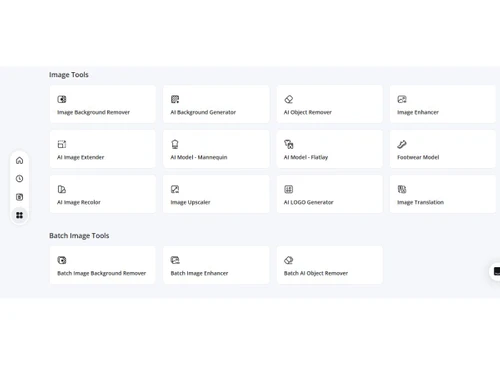Viewport: 500px width, 375px height.
Task: Open the history clock icon in sidebar
Action: point(19,179)
